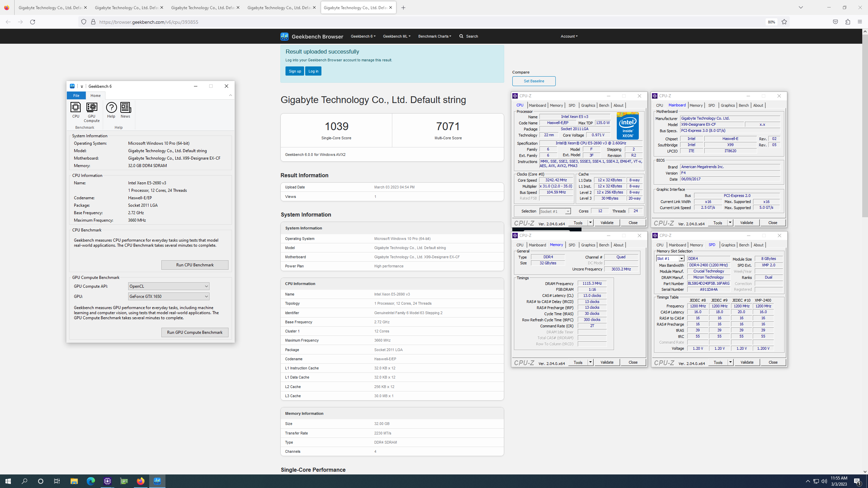Click the 80% zoom level indicator
868x488 pixels.
[x=771, y=22]
